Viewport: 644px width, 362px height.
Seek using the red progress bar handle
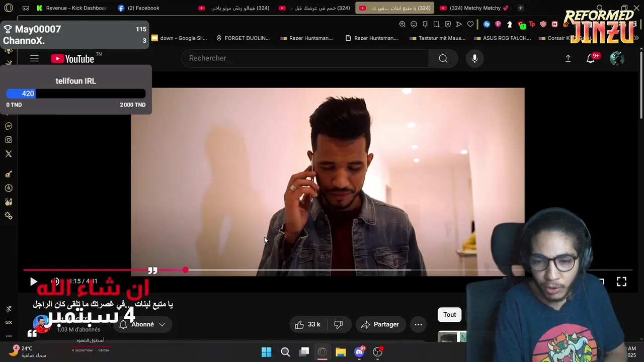186,270
